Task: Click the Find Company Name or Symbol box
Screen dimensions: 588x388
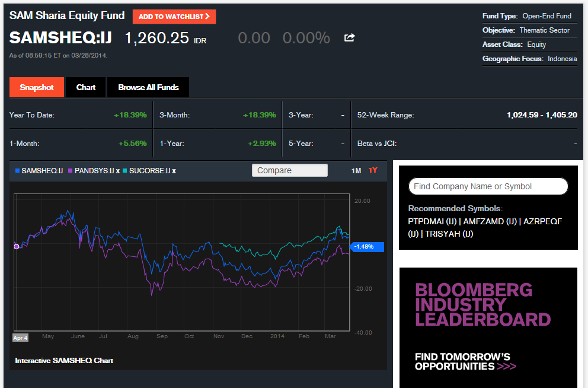Action: coord(488,186)
